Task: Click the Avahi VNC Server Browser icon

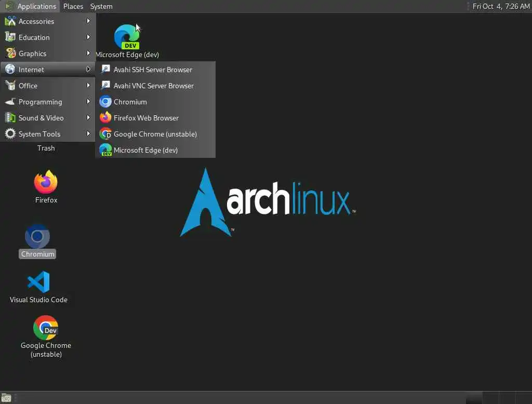Action: [105, 85]
